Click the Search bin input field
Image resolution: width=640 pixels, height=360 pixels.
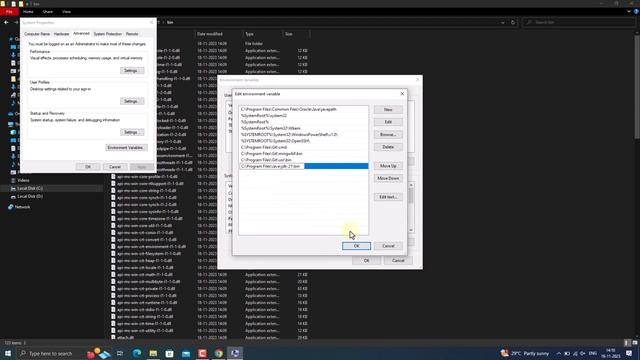click(x=579, y=22)
